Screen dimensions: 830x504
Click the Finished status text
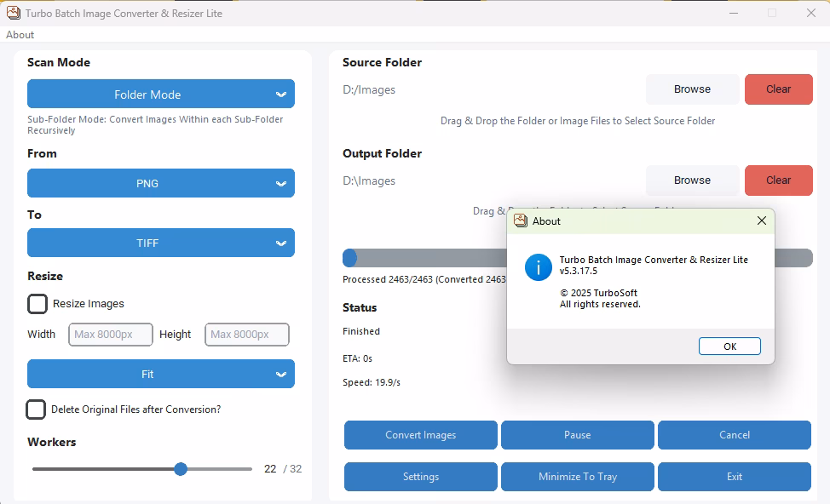[x=361, y=331]
